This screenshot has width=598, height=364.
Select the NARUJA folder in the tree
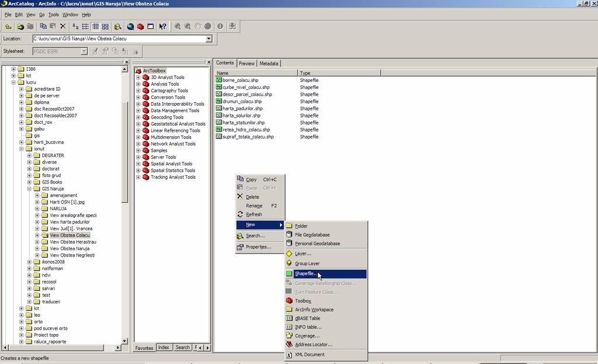58,209
